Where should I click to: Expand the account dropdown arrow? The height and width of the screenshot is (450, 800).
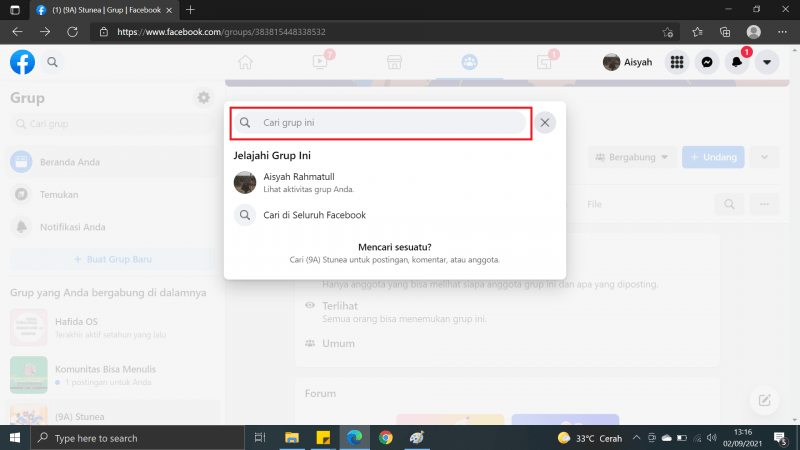pyautogui.click(x=767, y=62)
